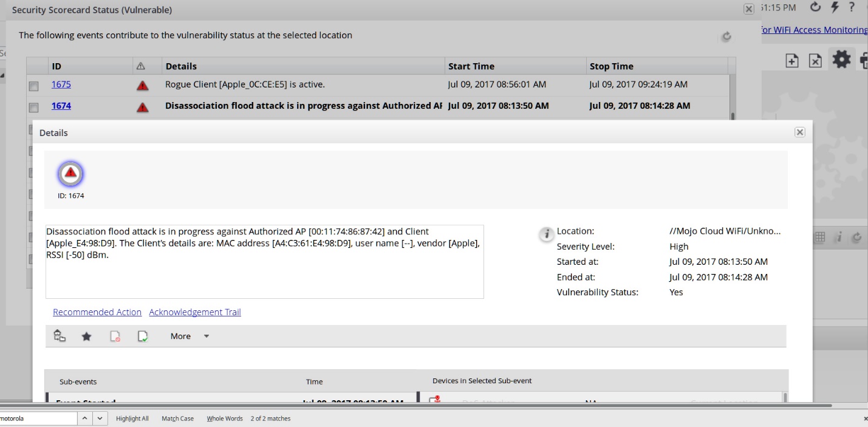Click the change location icon in Details toolbar

(60, 336)
